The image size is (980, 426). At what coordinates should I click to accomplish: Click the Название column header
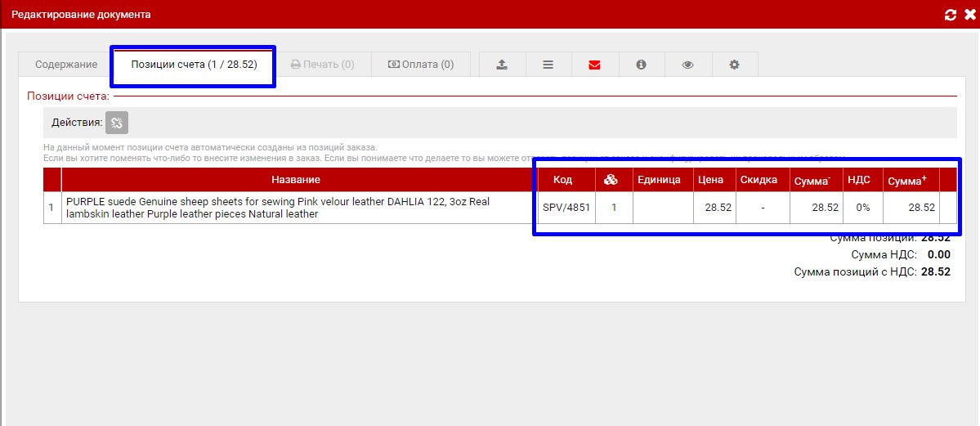(296, 180)
